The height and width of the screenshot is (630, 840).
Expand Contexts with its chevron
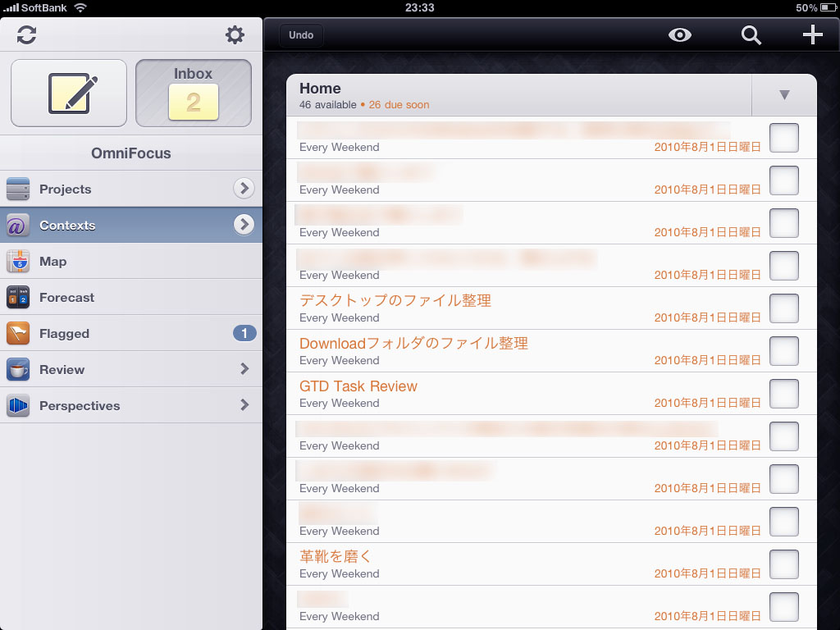click(x=244, y=225)
